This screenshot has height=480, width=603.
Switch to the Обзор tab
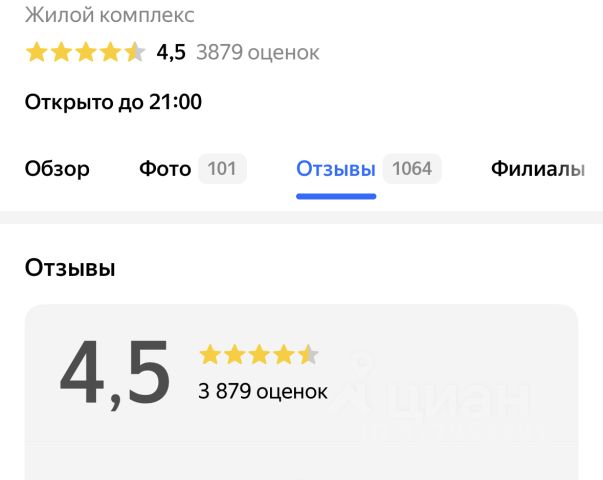tap(57, 169)
